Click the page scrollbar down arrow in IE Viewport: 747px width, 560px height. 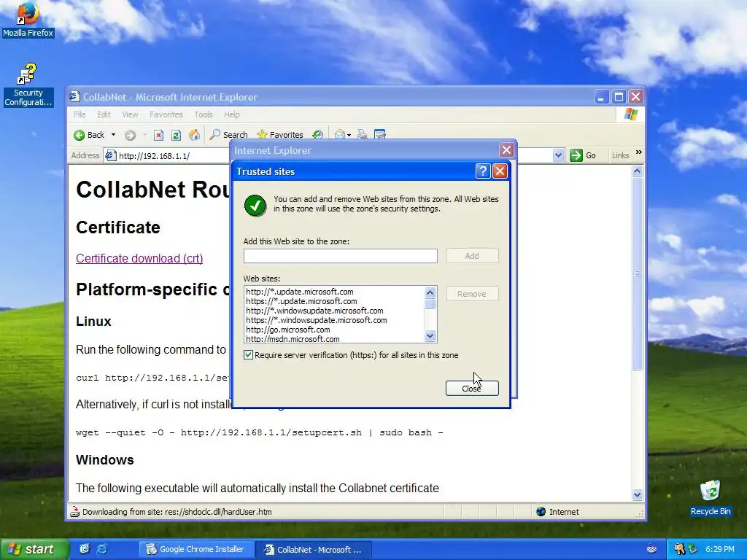coord(638,495)
